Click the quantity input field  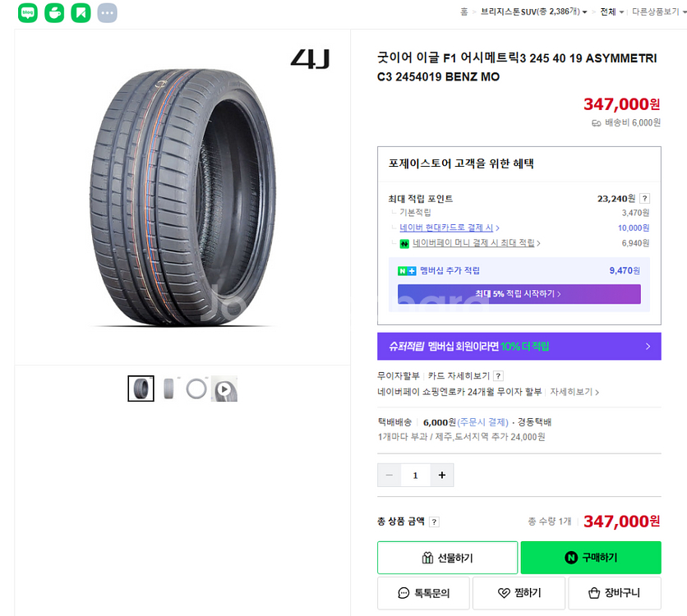click(416, 475)
